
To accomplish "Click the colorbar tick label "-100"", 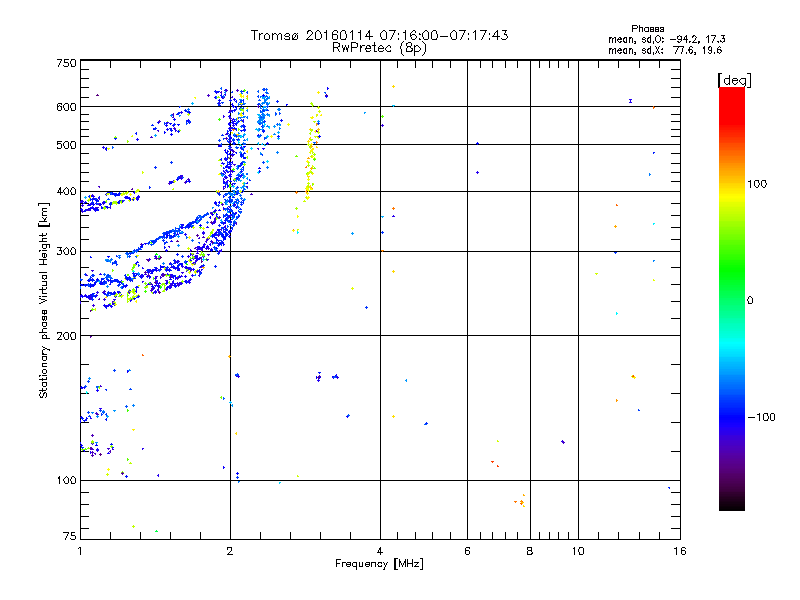I will point(761,417).
